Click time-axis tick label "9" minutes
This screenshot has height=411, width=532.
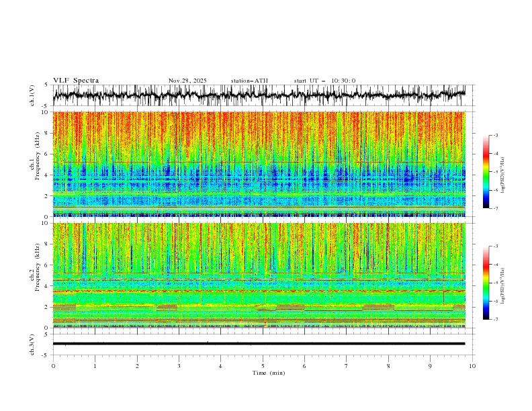click(x=430, y=366)
